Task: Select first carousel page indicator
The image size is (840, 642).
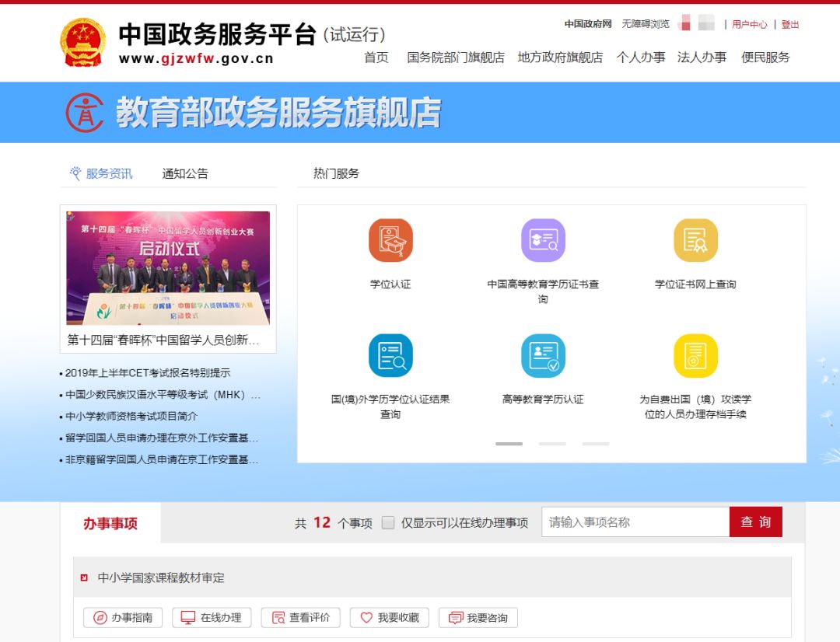Action: tap(509, 444)
